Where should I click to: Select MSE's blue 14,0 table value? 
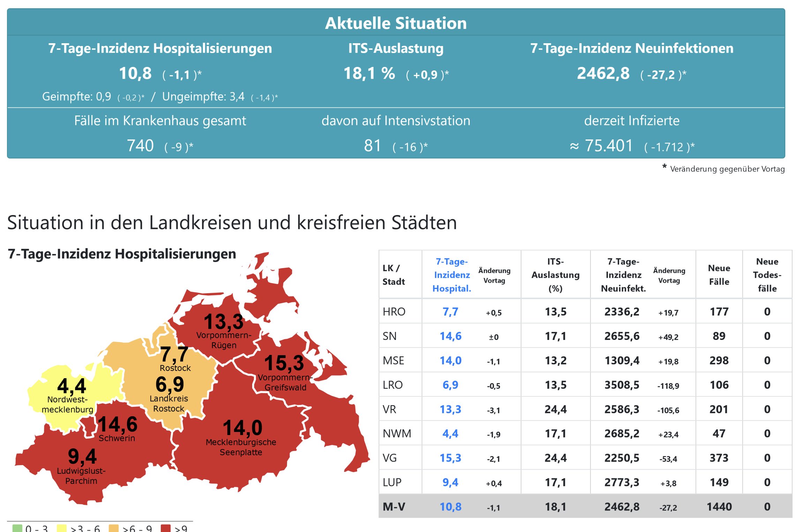click(450, 360)
